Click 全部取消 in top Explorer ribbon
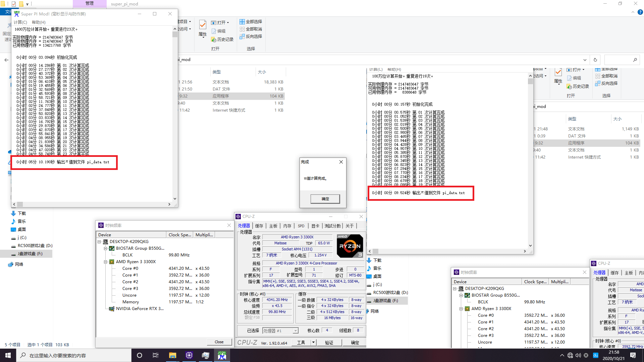The width and height of the screenshot is (644, 362). [x=251, y=29]
